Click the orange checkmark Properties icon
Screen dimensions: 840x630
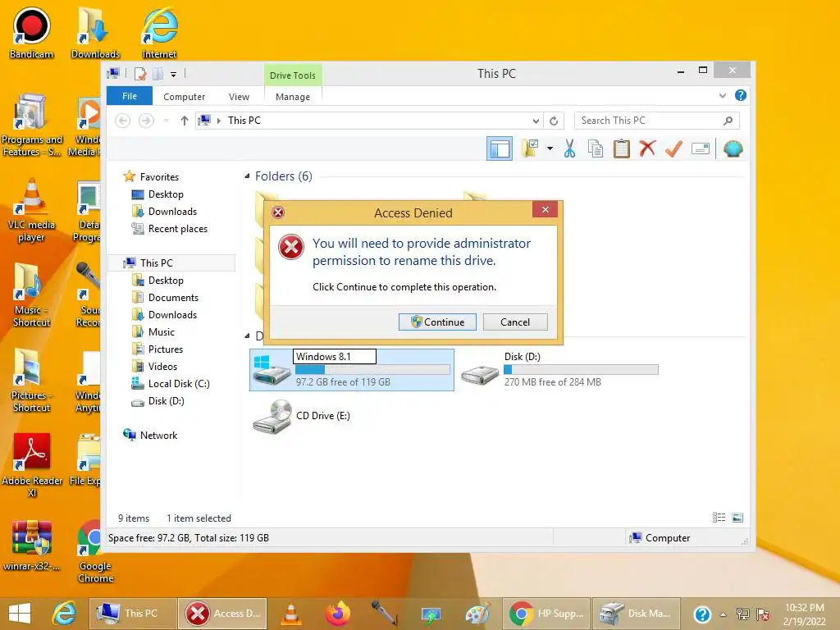coord(673,148)
